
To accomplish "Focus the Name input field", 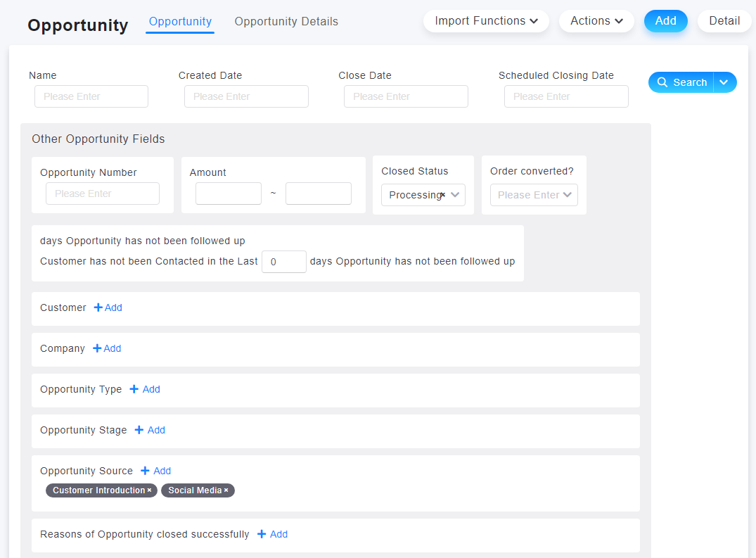I will 91,96.
